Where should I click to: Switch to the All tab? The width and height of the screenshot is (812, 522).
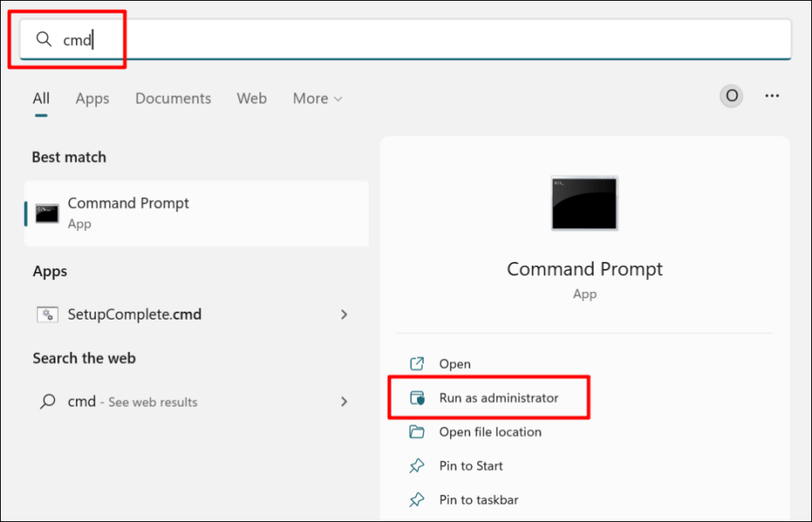(x=41, y=98)
